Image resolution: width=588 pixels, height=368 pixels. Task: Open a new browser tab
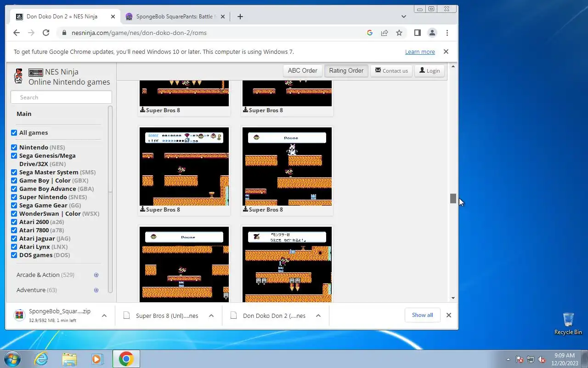240,17
